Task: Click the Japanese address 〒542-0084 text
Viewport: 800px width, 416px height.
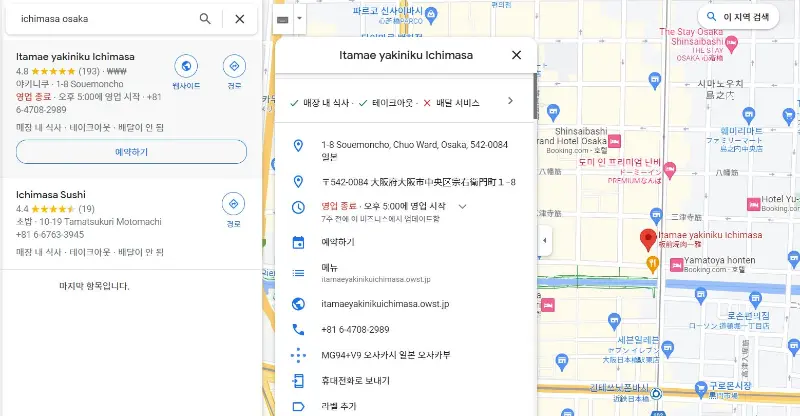Action: 418,182
